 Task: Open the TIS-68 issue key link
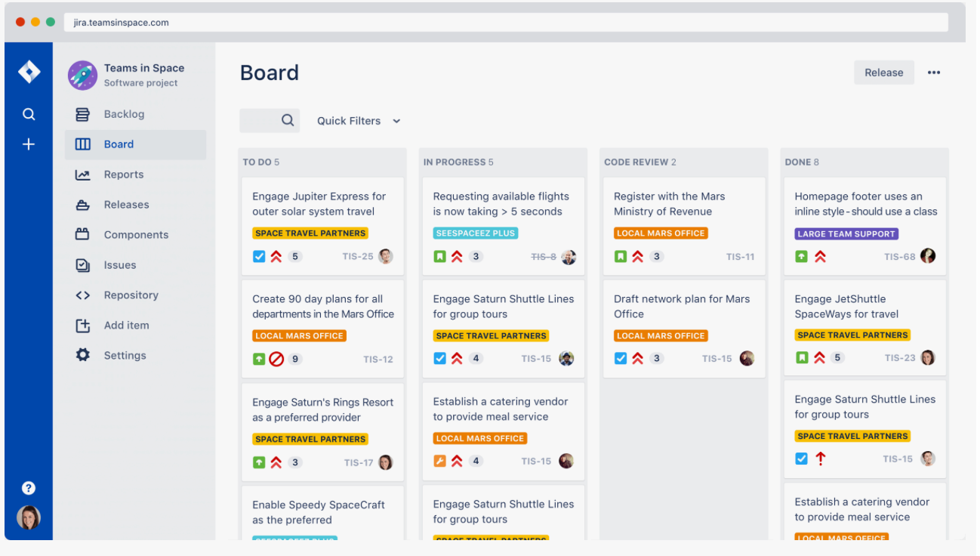click(x=899, y=257)
